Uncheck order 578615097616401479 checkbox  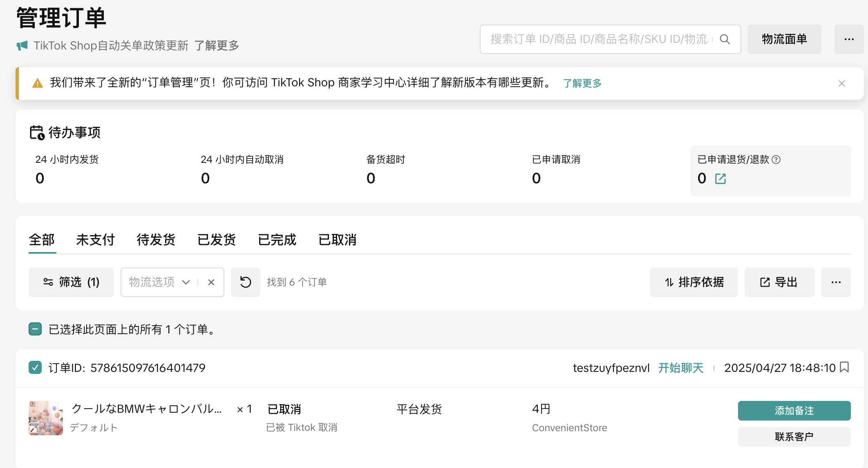click(35, 367)
